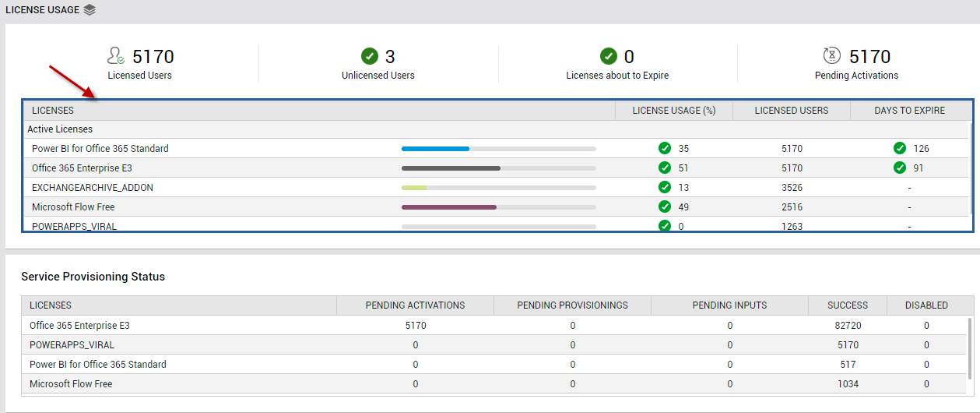Click the PENDING INPUTS column header

pyautogui.click(x=730, y=305)
